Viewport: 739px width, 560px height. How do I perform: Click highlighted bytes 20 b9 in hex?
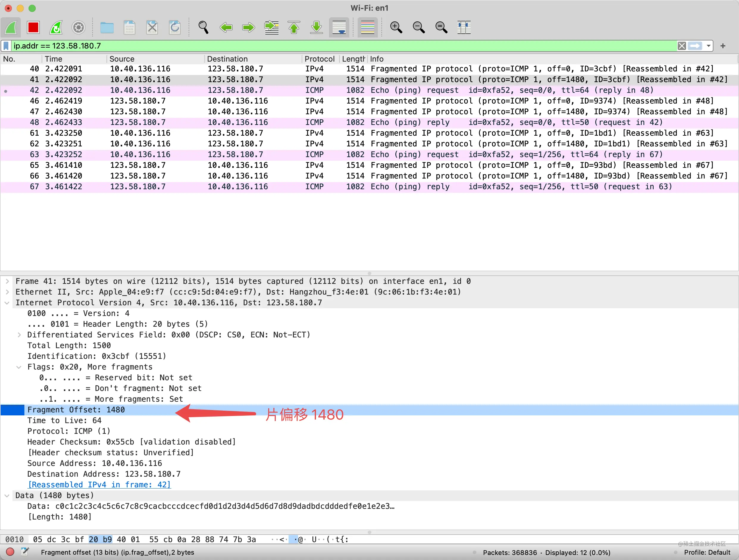pos(100,540)
